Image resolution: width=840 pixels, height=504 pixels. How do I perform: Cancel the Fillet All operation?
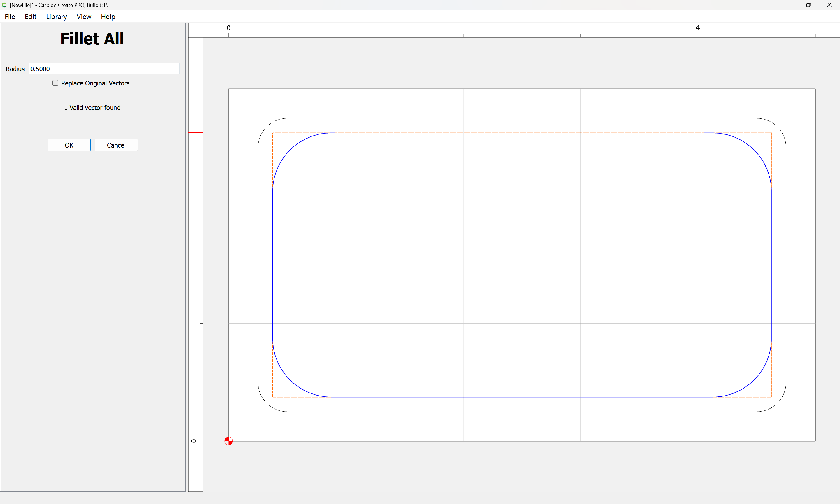[x=116, y=145]
